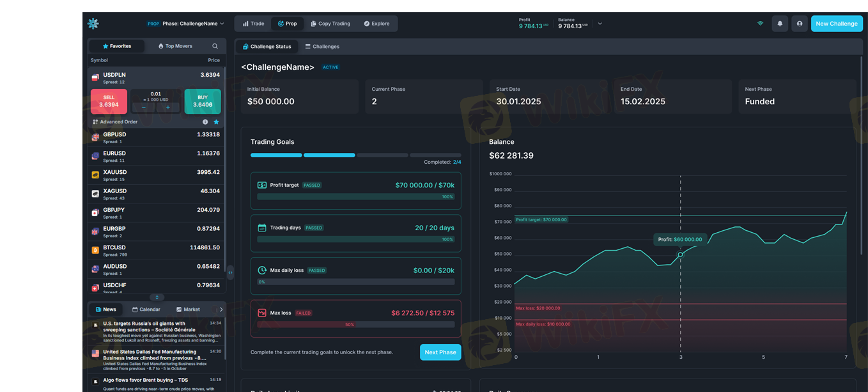Show more news panel tabs arrow

point(221,310)
